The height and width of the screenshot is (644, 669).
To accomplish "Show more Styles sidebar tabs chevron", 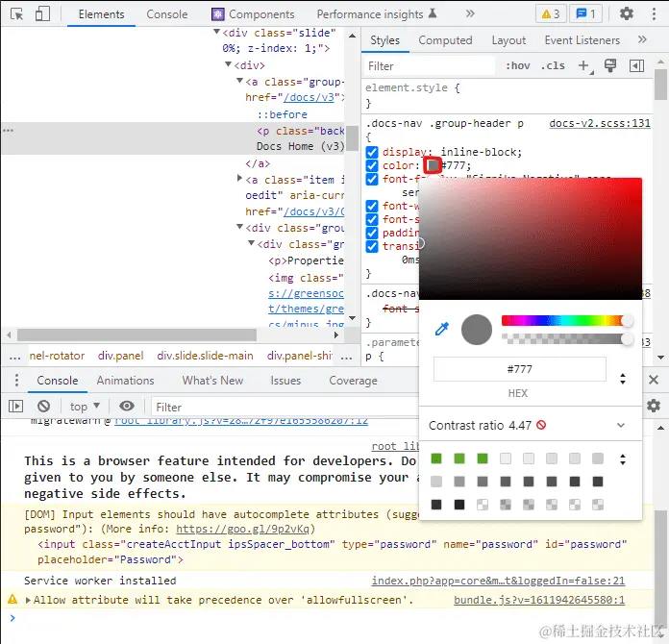I will pyautogui.click(x=642, y=39).
